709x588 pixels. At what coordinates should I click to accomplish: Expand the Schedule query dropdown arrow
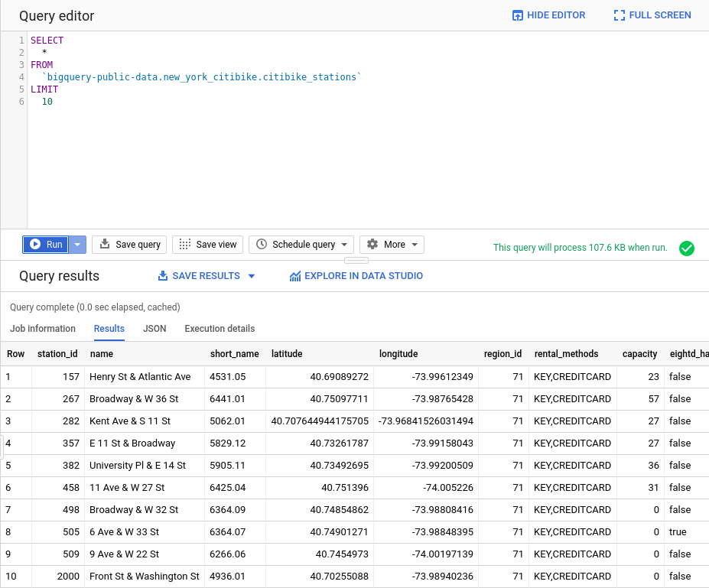point(344,245)
